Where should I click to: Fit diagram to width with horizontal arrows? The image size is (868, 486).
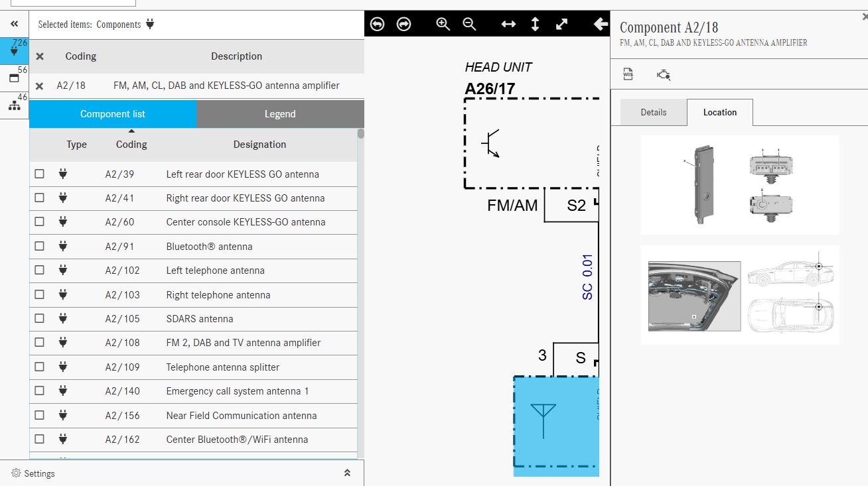(x=508, y=24)
